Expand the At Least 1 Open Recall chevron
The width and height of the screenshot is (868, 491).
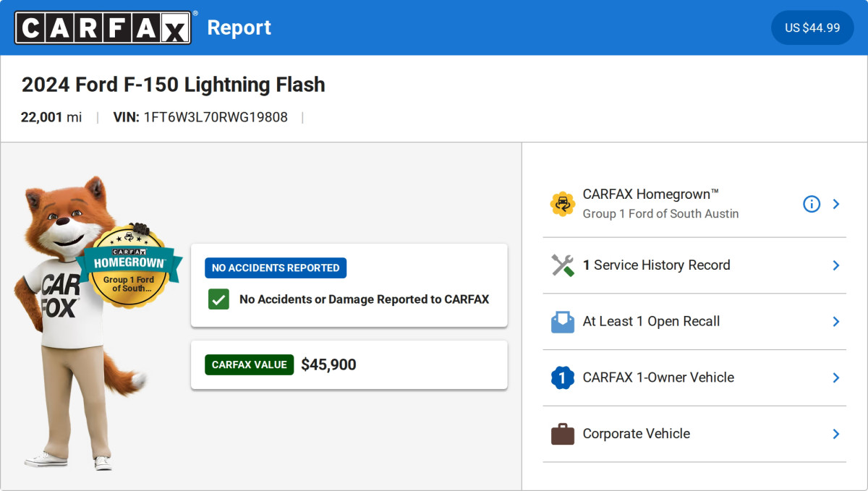coord(836,322)
